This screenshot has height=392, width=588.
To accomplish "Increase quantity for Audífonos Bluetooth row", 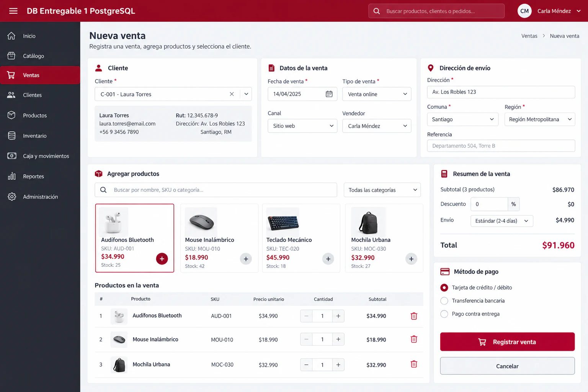I will (338, 316).
